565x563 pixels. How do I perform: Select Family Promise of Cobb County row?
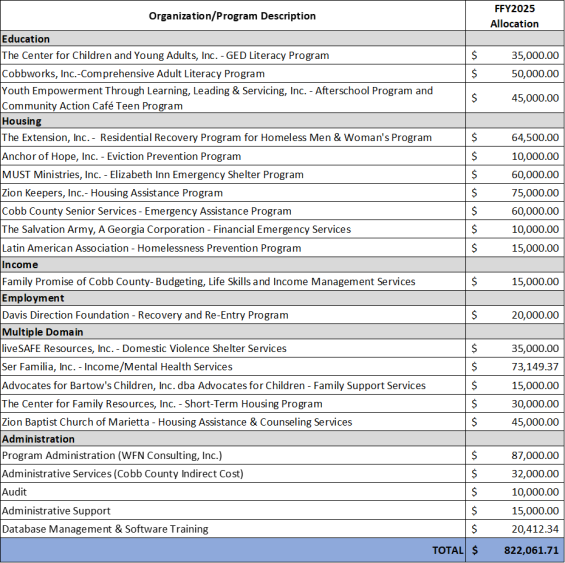[x=209, y=282]
